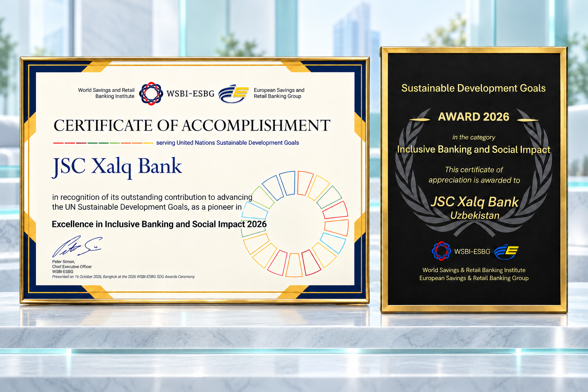
Task: Click "the UN Sustainable Development Goals, as a pioneer in" line
Action: tap(147, 207)
